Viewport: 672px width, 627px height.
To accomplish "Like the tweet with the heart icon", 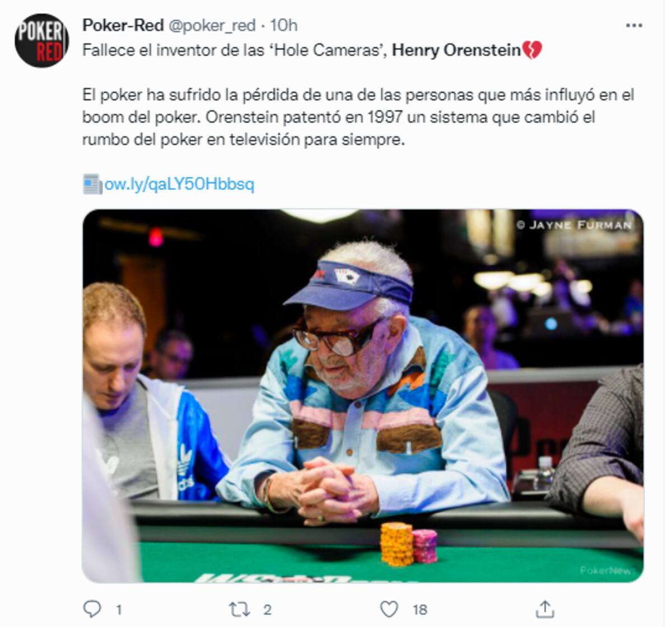I will (x=389, y=609).
